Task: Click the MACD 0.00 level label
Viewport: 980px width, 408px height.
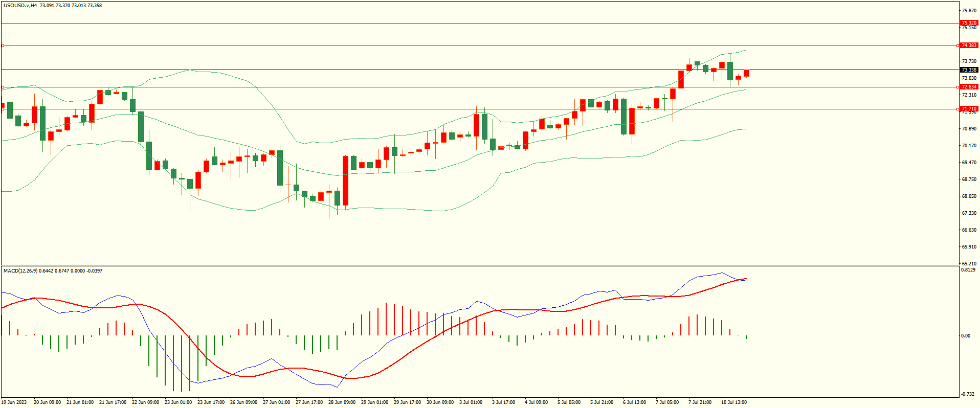Action: tap(965, 336)
